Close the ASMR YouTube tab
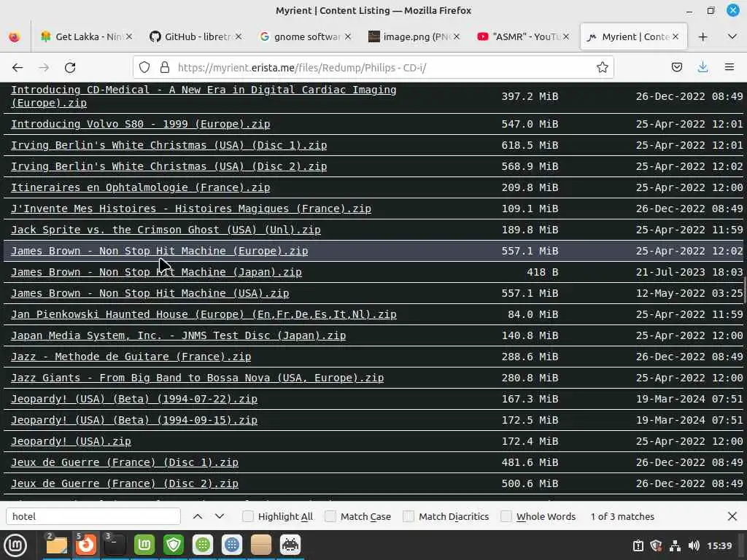This screenshot has height=560, width=747. coord(566,36)
